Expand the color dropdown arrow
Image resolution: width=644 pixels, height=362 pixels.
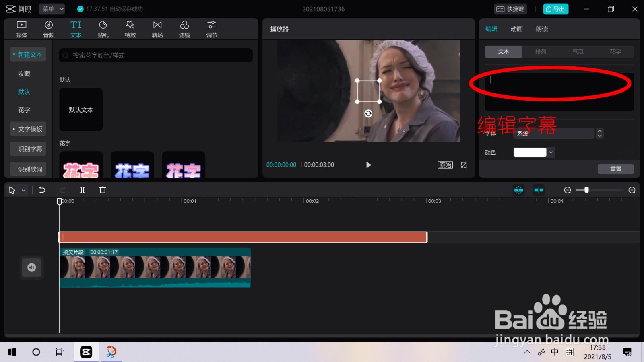[551, 152]
